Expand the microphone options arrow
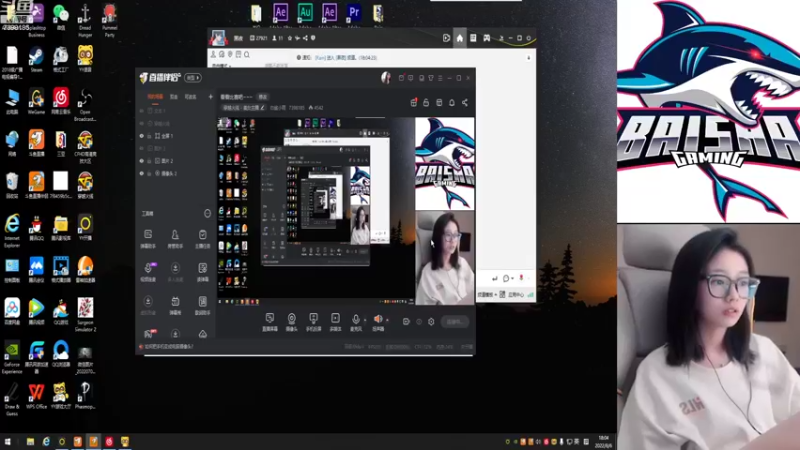The height and width of the screenshot is (450, 800). pos(365,320)
